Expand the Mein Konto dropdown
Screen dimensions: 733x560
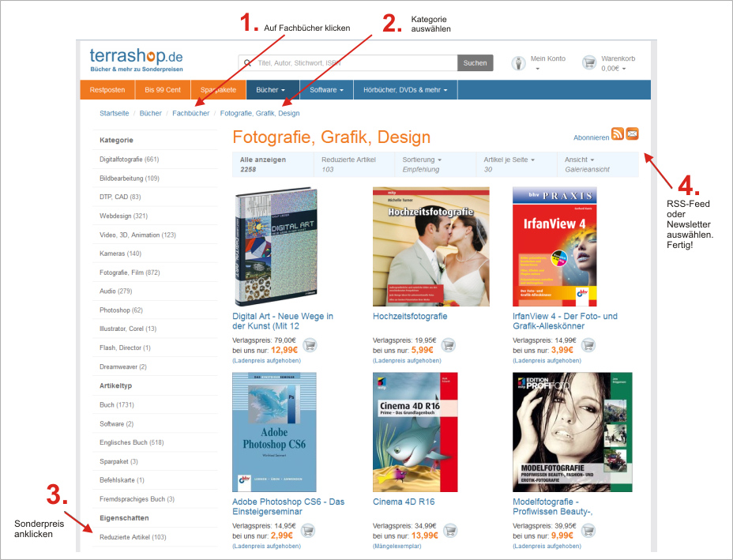pos(548,63)
